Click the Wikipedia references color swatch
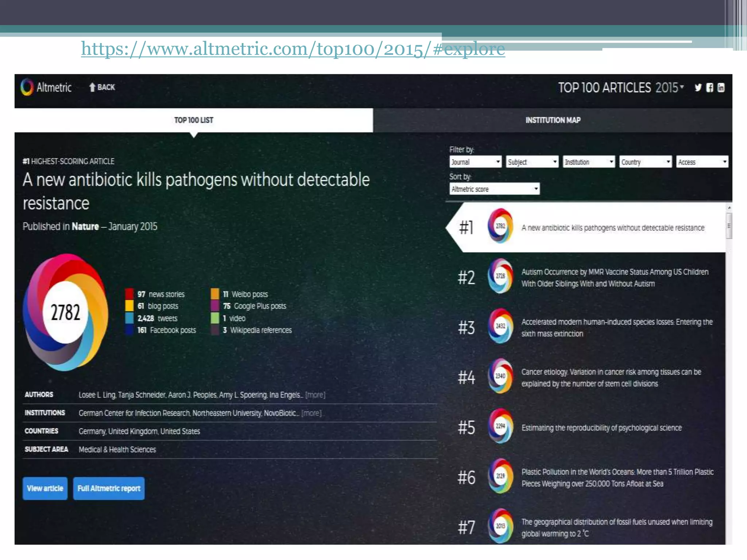The height and width of the screenshot is (560, 747). [x=215, y=330]
